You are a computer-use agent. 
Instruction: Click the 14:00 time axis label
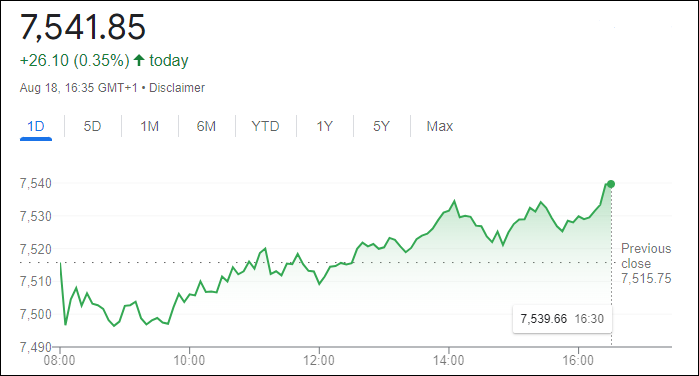448,360
